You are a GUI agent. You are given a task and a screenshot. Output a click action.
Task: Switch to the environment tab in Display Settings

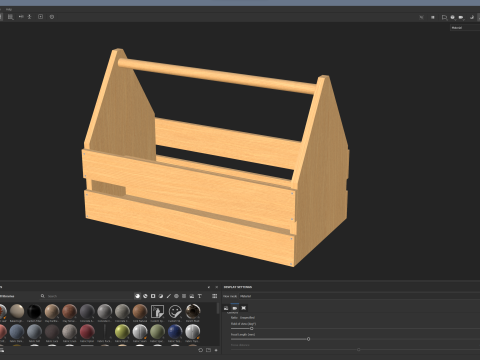(x=226, y=308)
